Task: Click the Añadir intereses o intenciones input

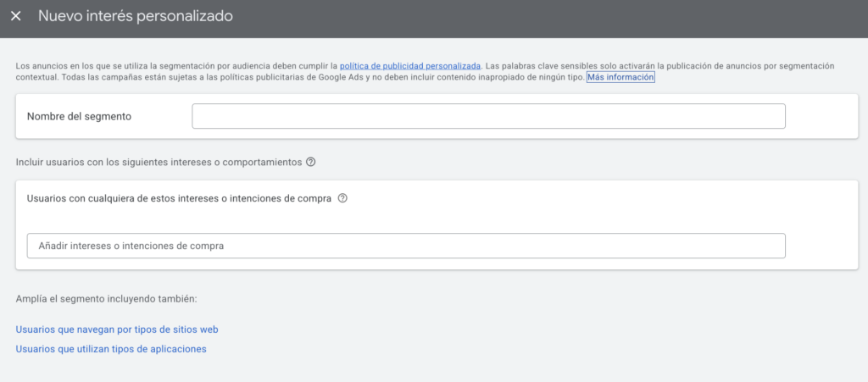Action: [406, 246]
